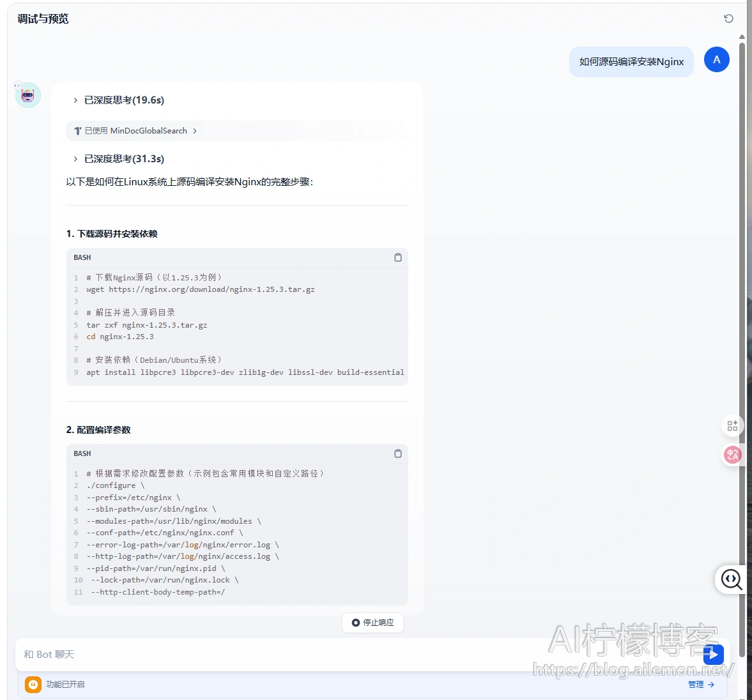Click the orange 功能已开启 icon

click(x=33, y=684)
